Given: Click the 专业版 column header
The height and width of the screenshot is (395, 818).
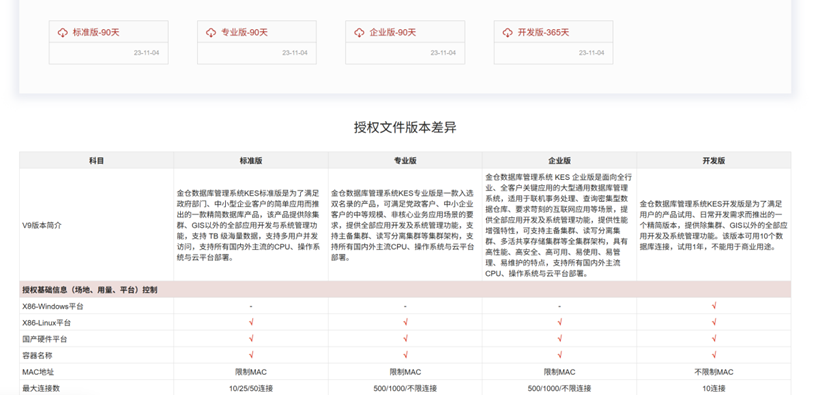Looking at the screenshot, I should (405, 161).
